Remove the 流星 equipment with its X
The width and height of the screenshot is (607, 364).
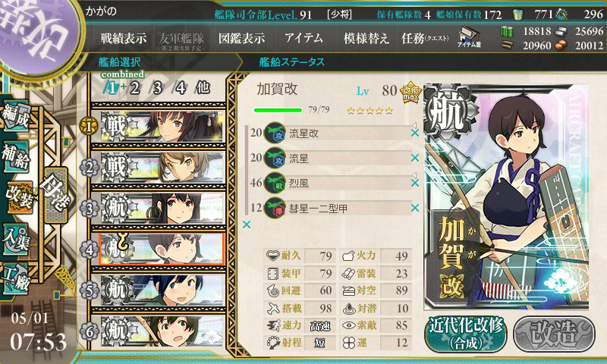click(x=415, y=158)
